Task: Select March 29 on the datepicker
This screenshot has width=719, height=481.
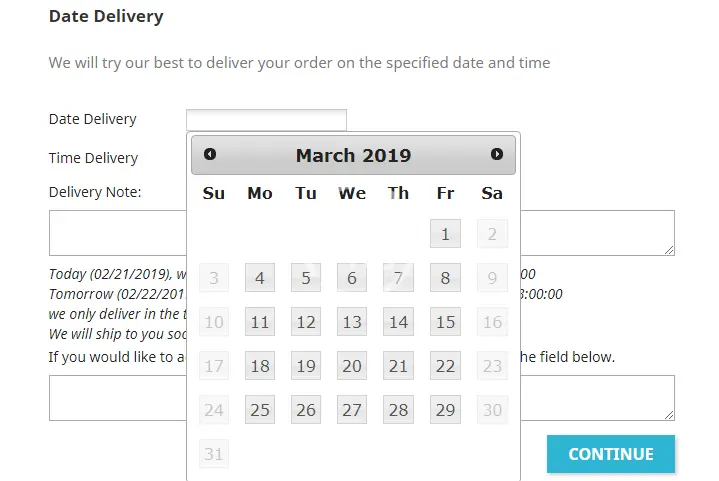Action: click(445, 410)
